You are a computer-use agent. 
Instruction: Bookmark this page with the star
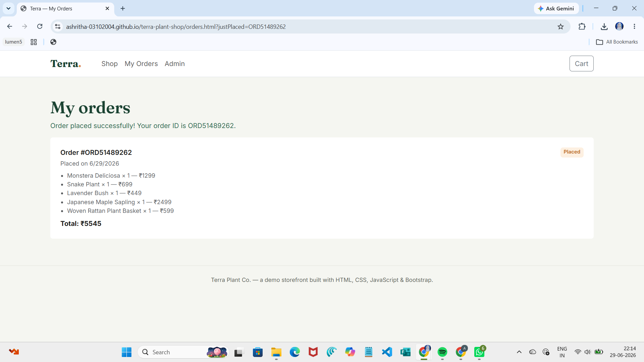tap(560, 26)
